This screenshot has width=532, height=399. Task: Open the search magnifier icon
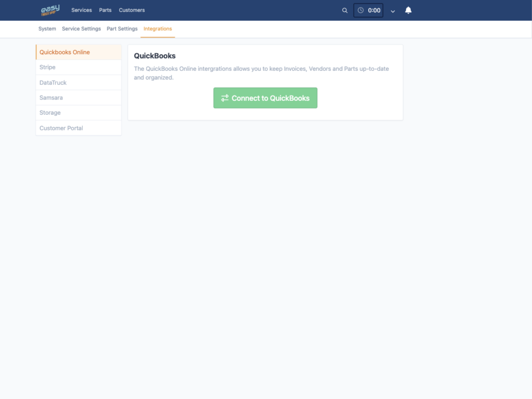(345, 10)
